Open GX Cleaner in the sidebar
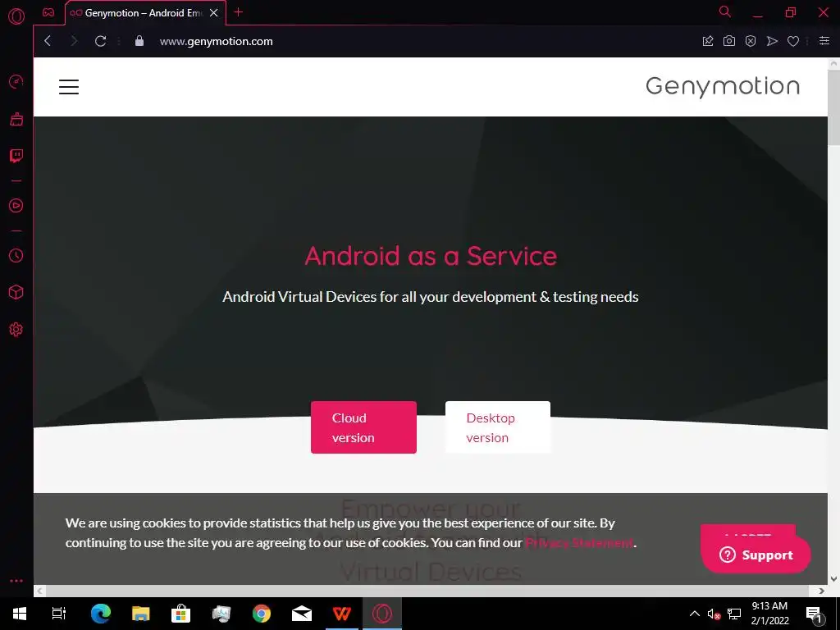This screenshot has height=630, width=840. tap(16, 119)
